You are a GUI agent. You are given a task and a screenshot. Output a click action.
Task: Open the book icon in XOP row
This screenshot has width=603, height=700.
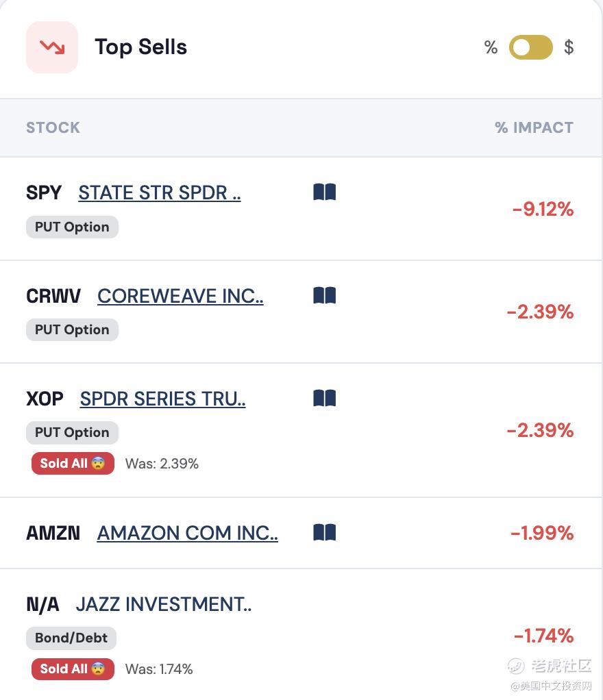tap(325, 398)
